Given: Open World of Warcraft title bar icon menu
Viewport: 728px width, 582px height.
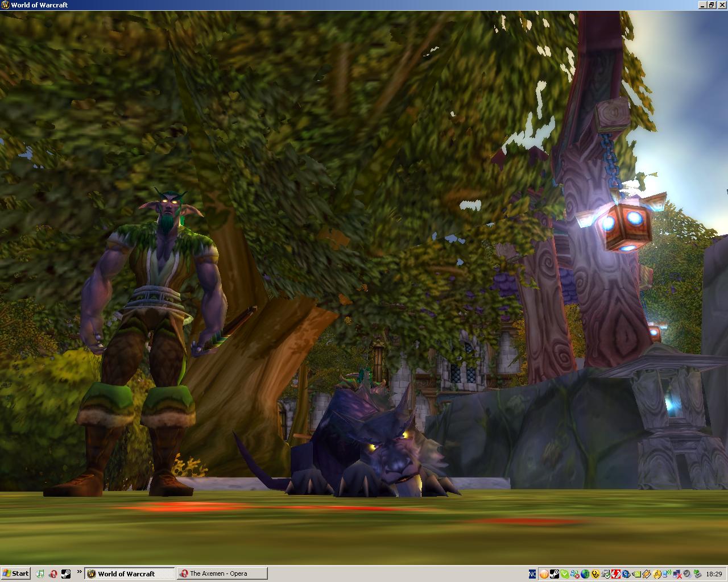Looking at the screenshot, I should click(5, 5).
